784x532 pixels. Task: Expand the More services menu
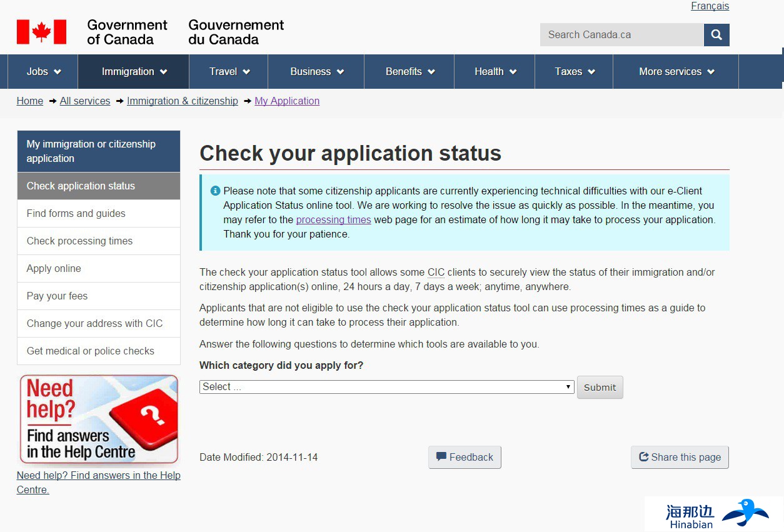[x=676, y=72]
